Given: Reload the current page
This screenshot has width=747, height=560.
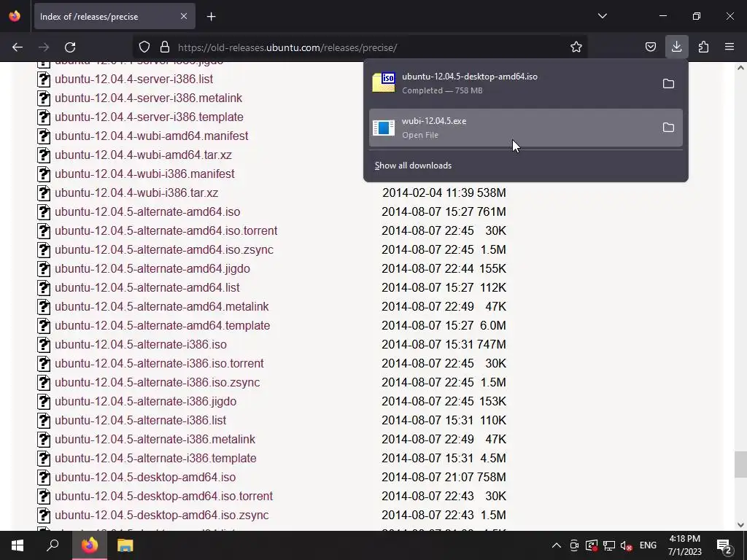Looking at the screenshot, I should [x=70, y=47].
